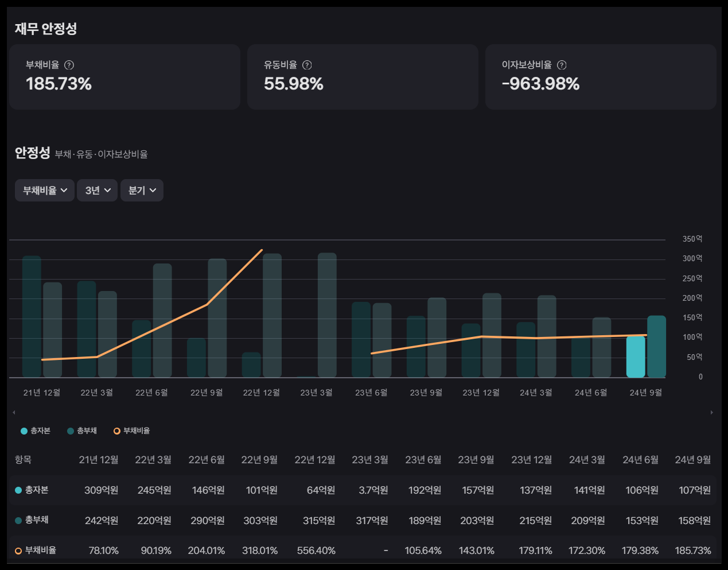728x570 pixels.
Task: Click the -963.98% interest coverage card value
Action: 540,84
